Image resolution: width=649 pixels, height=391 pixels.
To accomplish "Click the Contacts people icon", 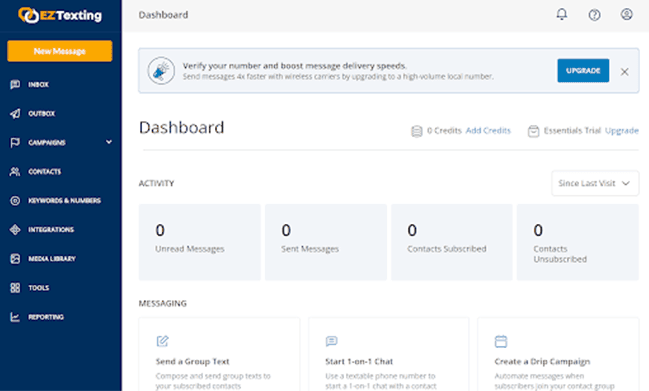I will pyautogui.click(x=15, y=172).
